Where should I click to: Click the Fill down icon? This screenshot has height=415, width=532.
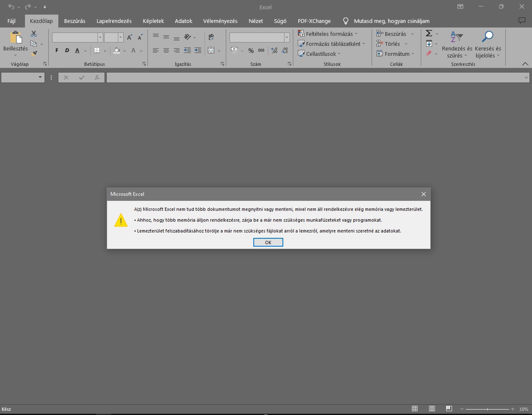[429, 44]
